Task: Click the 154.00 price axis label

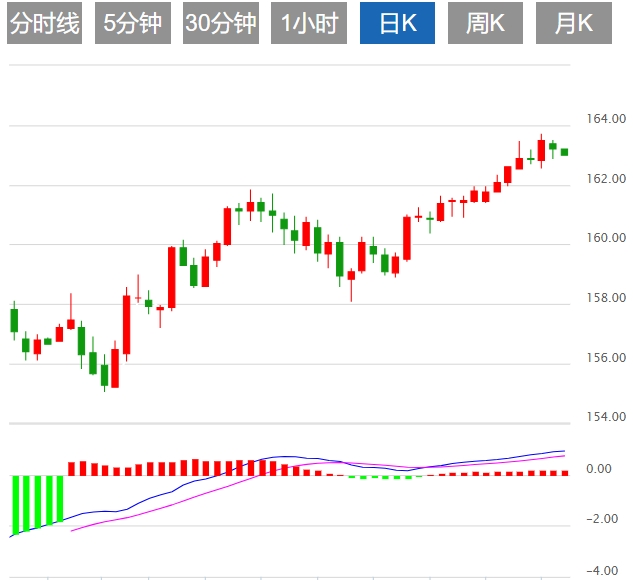Action: pos(606,417)
